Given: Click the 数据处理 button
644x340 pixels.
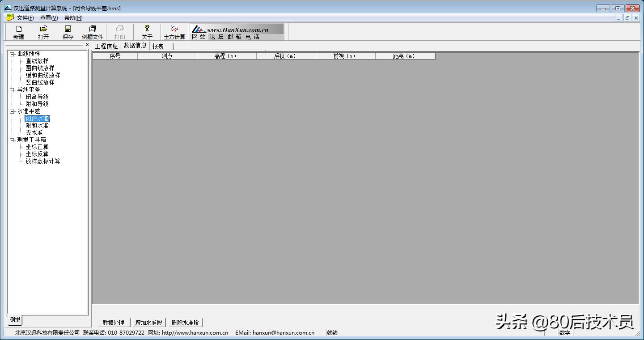Looking at the screenshot, I should pyautogui.click(x=114, y=323).
